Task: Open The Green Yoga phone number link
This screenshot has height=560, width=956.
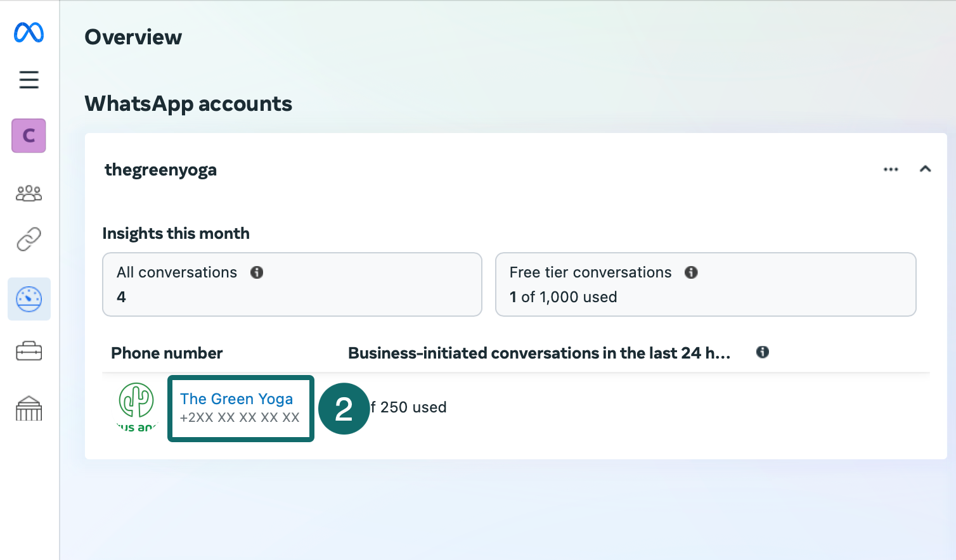Action: pos(236,399)
